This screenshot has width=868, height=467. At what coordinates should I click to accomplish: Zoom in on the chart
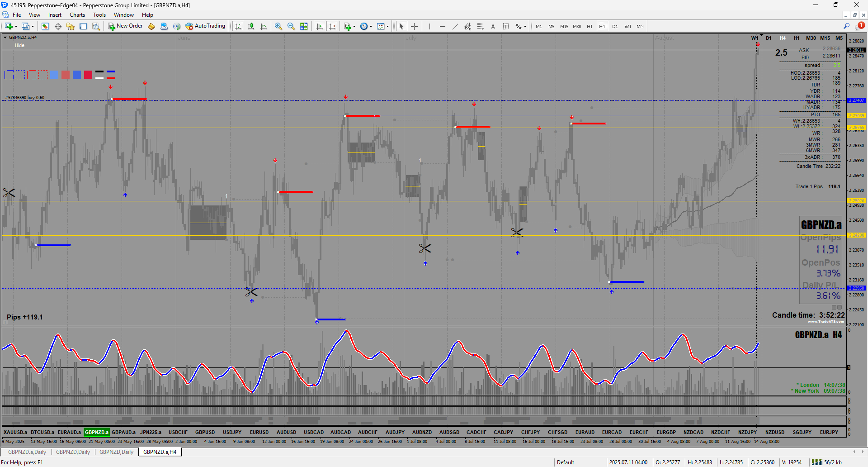(x=278, y=26)
